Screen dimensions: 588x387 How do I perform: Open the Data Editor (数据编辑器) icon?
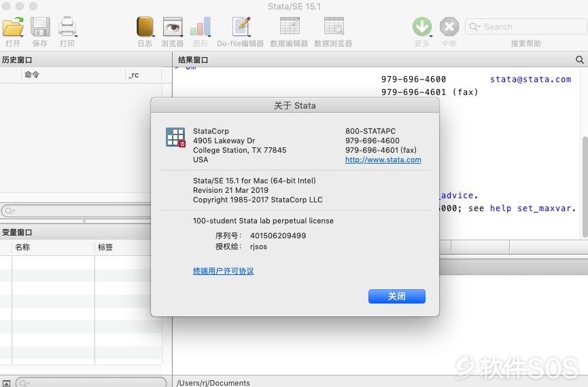[290, 26]
